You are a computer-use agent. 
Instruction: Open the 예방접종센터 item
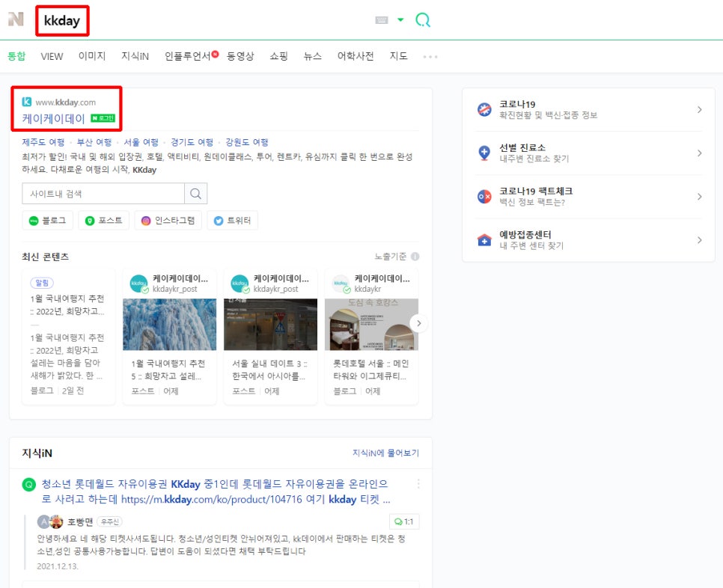[588, 240]
